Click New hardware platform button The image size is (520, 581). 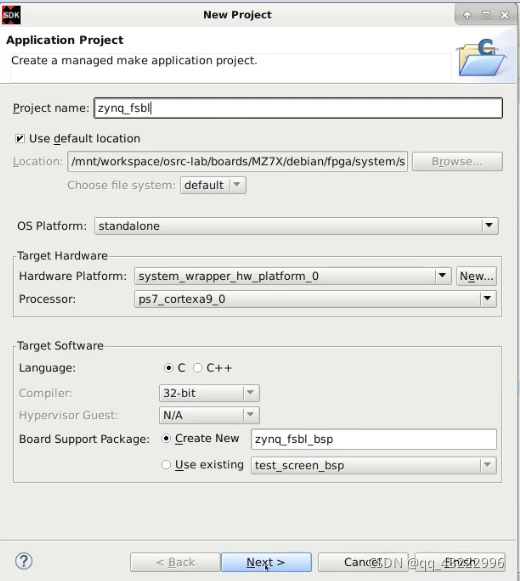[477, 276]
